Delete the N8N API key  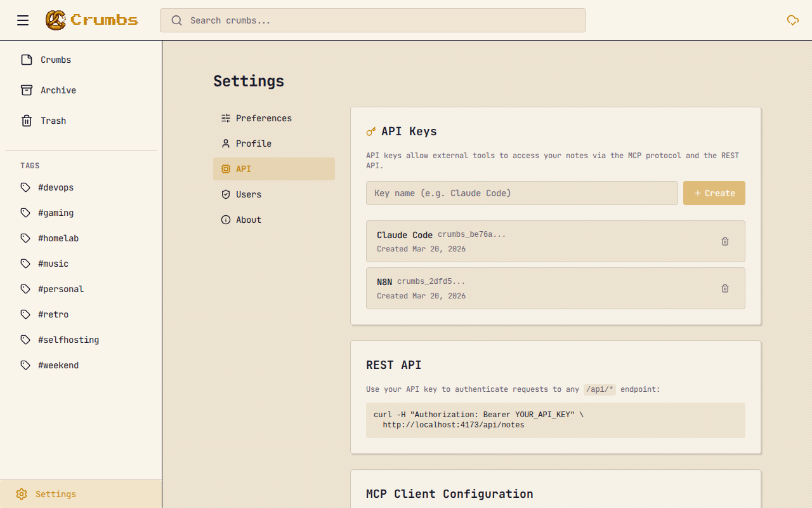coord(725,288)
